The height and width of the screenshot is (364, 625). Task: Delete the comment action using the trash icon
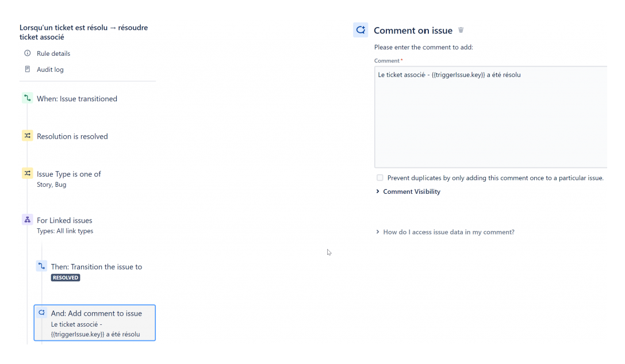point(461,30)
